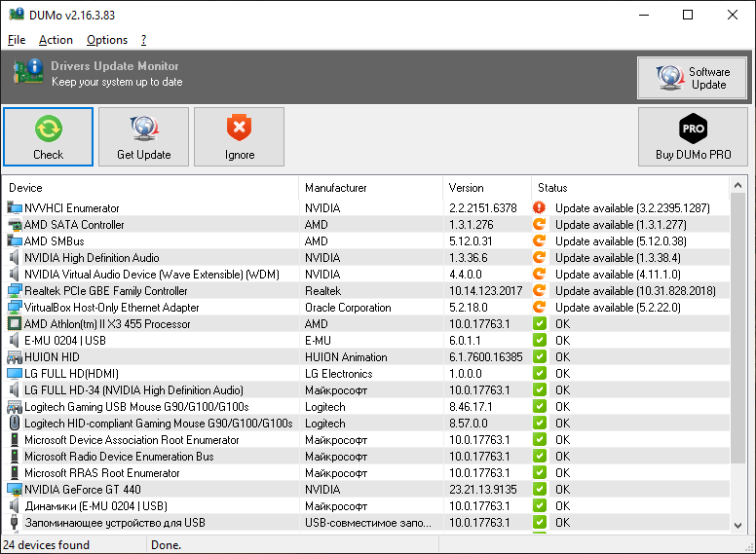The height and width of the screenshot is (554, 756).
Task: Click Buy DUMo PRO button
Action: tap(693, 137)
